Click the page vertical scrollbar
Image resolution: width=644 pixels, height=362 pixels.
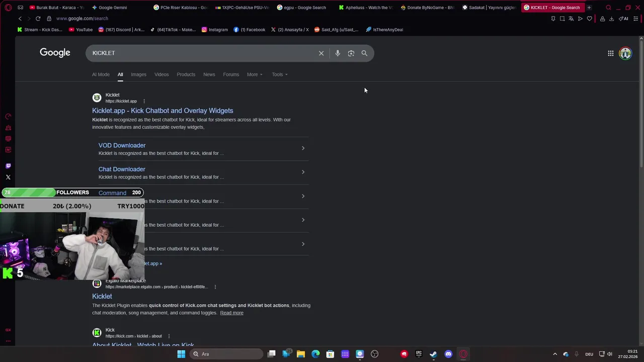click(641, 103)
